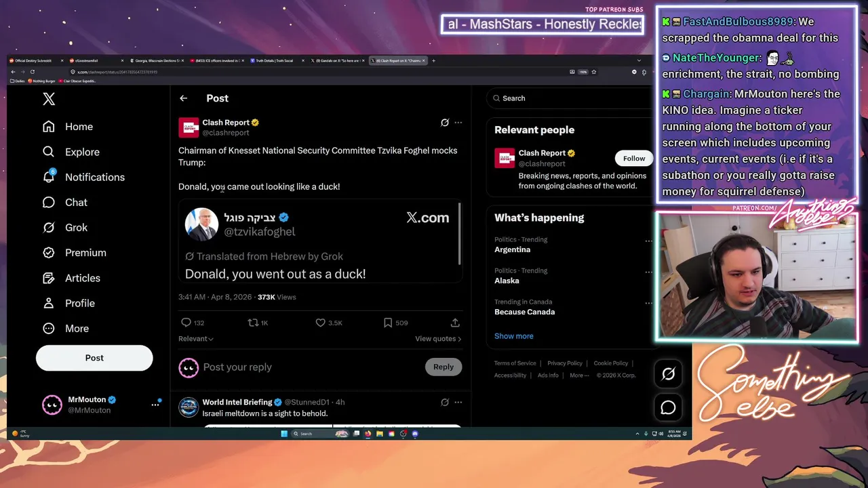Switch to Gandalv on X tab
The width and height of the screenshot is (868, 488).
pyautogui.click(x=337, y=61)
